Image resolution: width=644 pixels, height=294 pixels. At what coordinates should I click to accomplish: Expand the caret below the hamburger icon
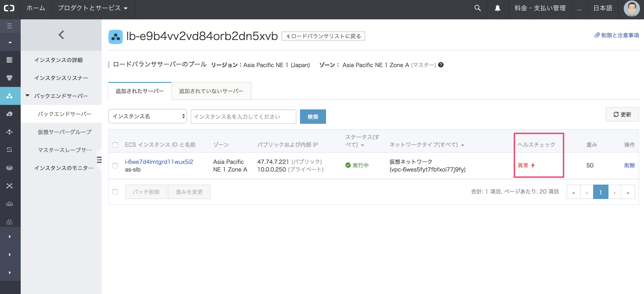(10, 43)
